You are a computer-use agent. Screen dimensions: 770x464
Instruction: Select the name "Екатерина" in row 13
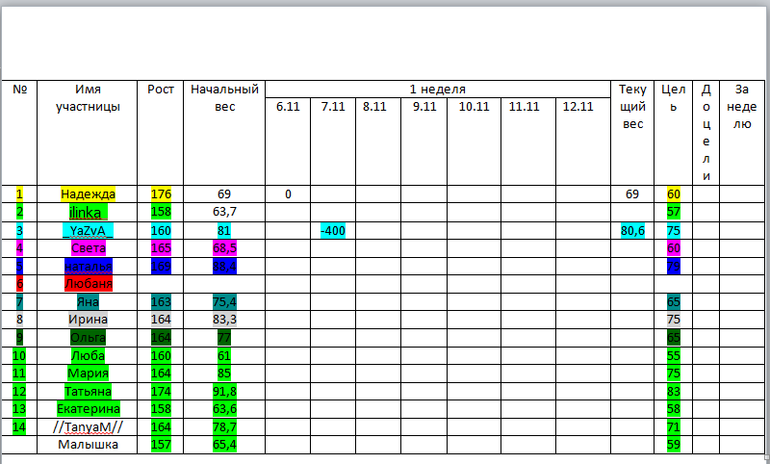point(88,408)
